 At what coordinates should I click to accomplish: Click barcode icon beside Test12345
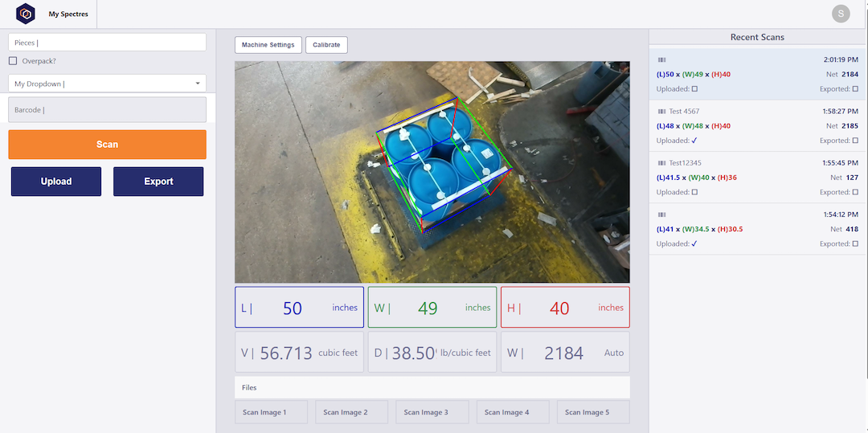[x=661, y=163]
